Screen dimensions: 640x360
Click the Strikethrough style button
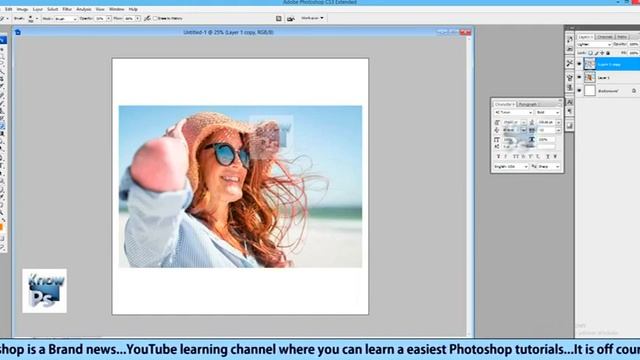point(555,156)
